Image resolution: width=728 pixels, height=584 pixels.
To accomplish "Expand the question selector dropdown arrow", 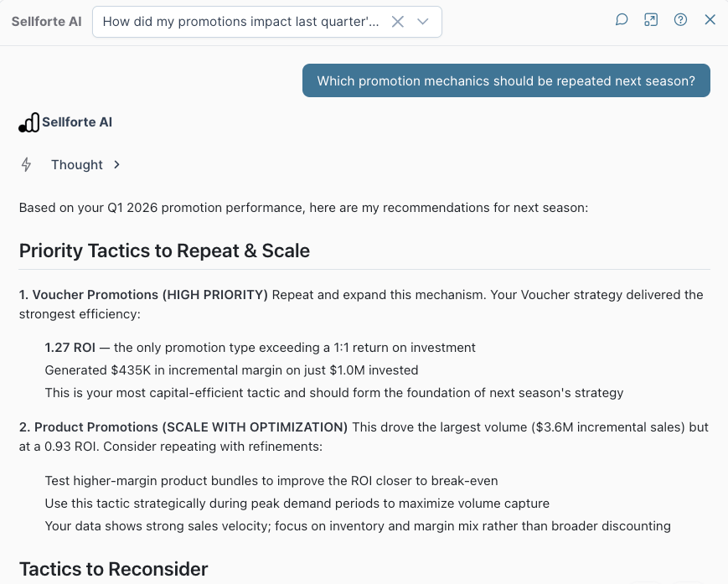I will pyautogui.click(x=422, y=22).
